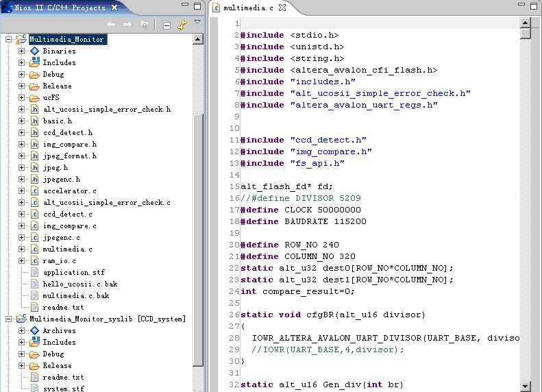Screen dimensions: 542x392
Task: Click the C file icon for ram_io.c
Action: 34,260
